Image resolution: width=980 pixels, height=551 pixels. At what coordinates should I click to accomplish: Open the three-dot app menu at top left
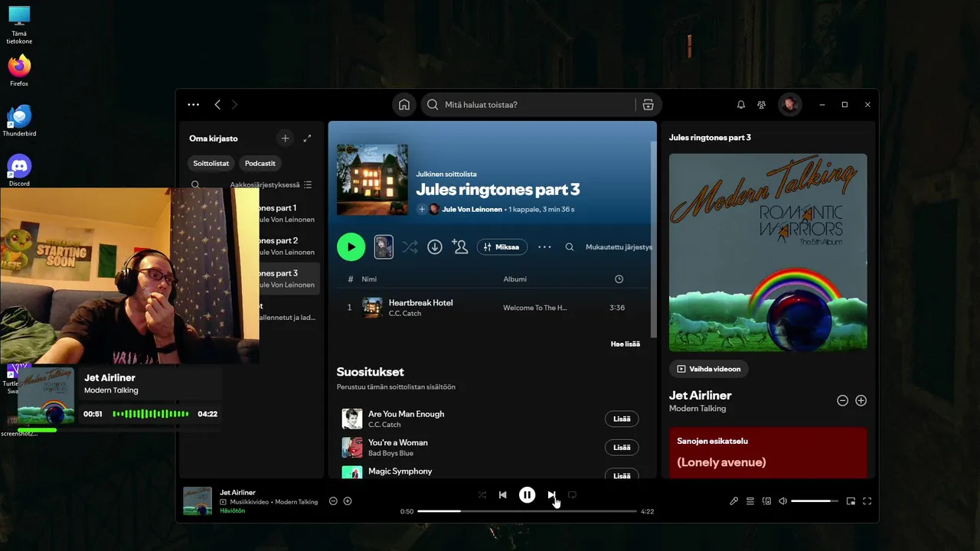coord(193,105)
